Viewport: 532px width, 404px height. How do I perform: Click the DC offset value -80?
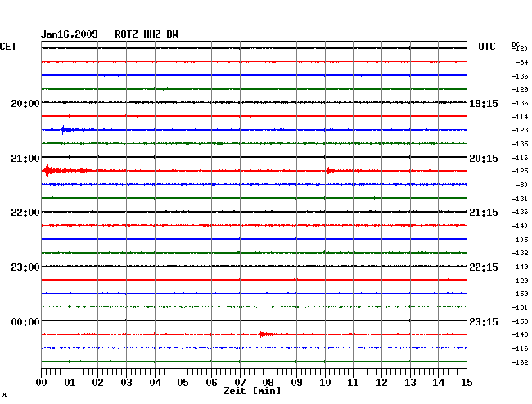tap(522, 185)
